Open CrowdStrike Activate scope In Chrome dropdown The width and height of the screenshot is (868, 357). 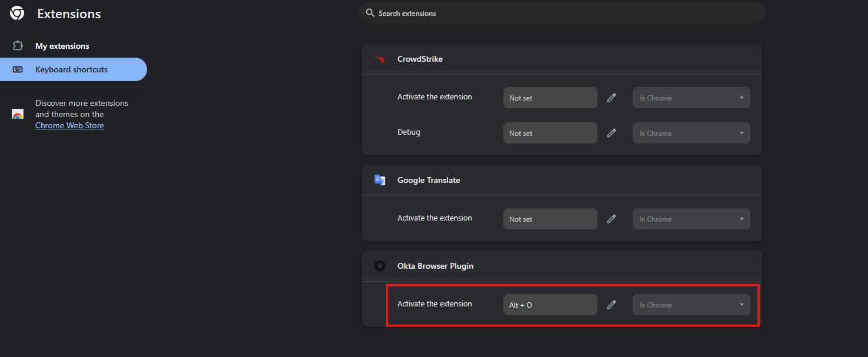[692, 98]
